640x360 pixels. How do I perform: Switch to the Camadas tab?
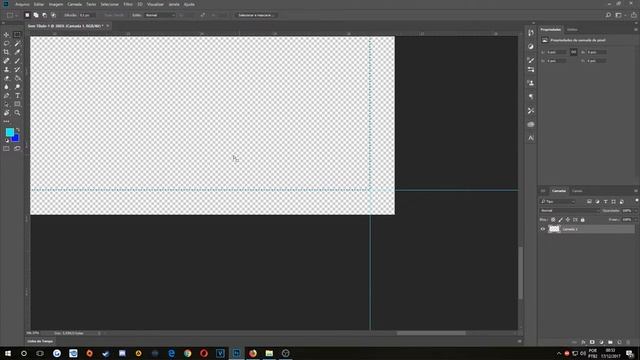[x=559, y=191]
